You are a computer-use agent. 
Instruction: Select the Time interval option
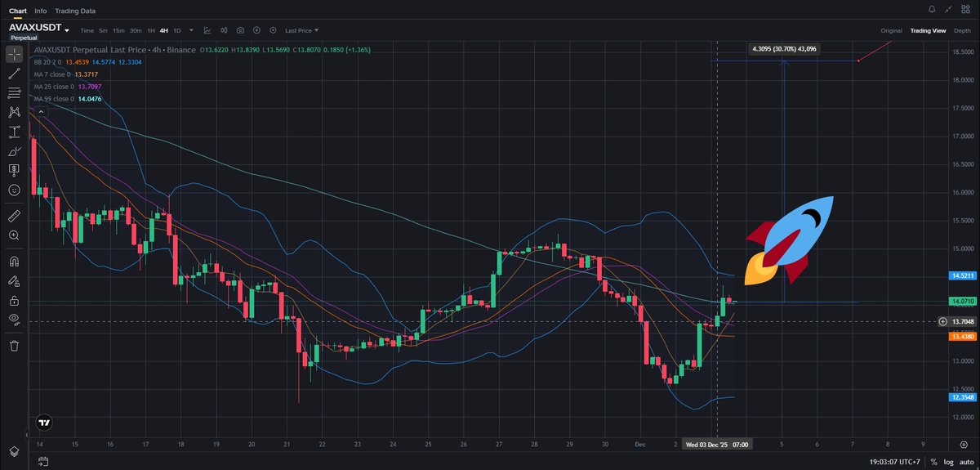pyautogui.click(x=87, y=30)
